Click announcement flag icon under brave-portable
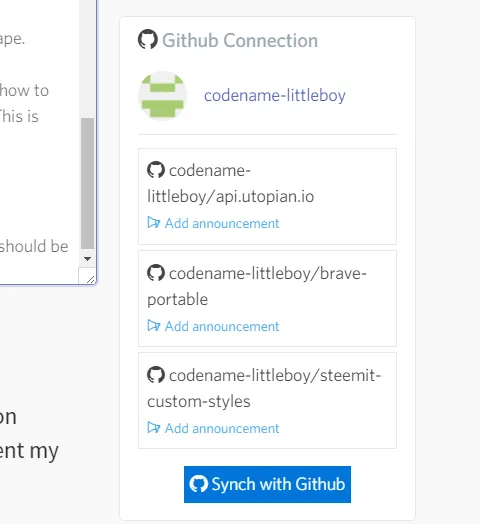 (154, 325)
